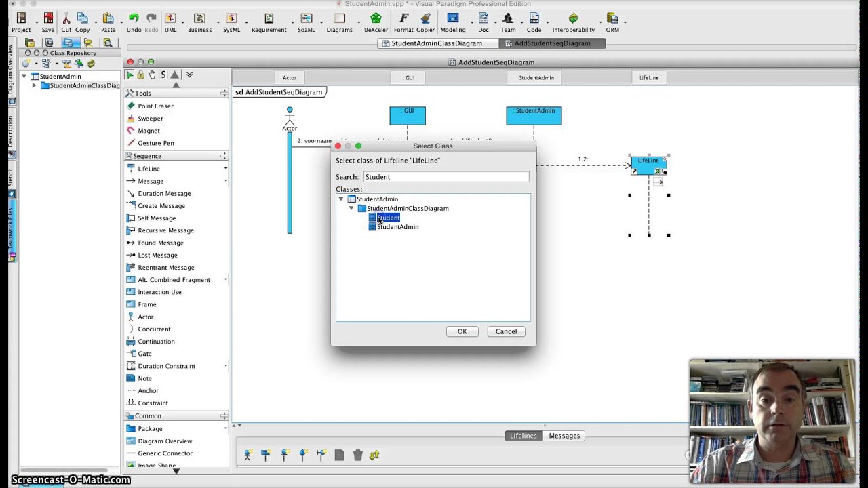Select the LifeLine box in the diagram
Viewport: 868px width, 488px height.
648,165
